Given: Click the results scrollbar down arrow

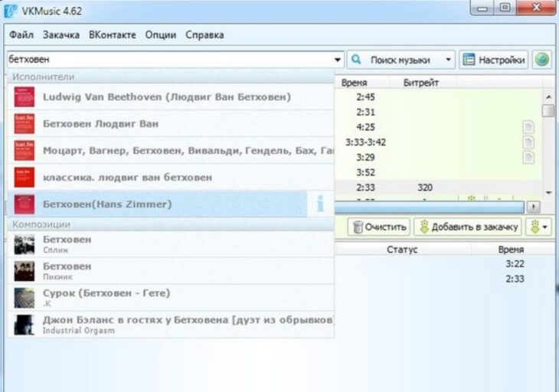Looking at the screenshot, I should click(x=548, y=193).
